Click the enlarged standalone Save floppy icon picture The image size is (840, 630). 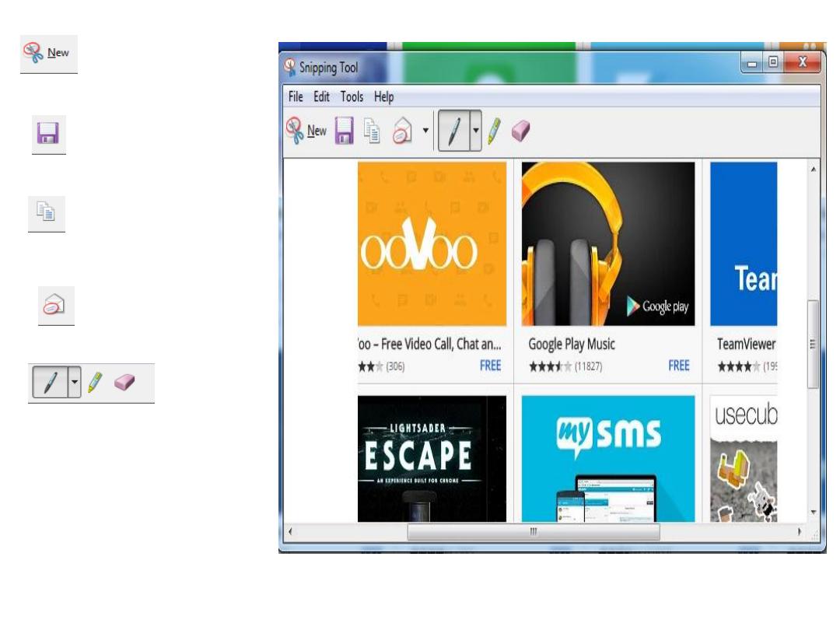48,134
